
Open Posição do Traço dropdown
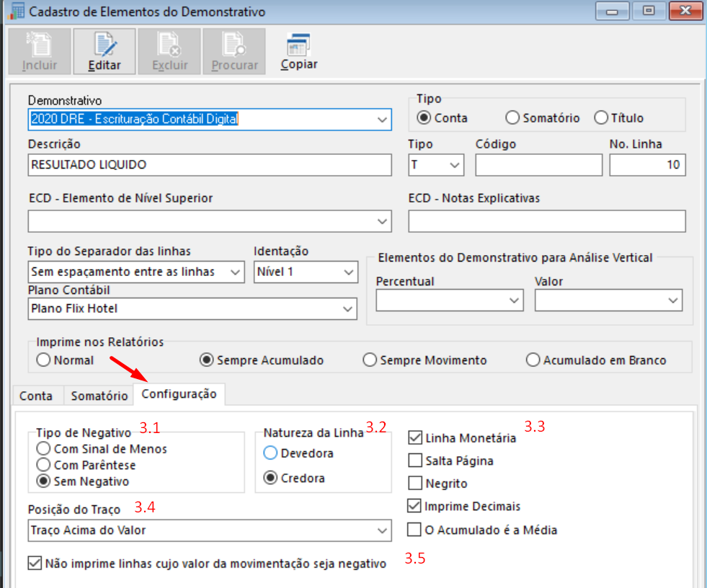tap(382, 530)
